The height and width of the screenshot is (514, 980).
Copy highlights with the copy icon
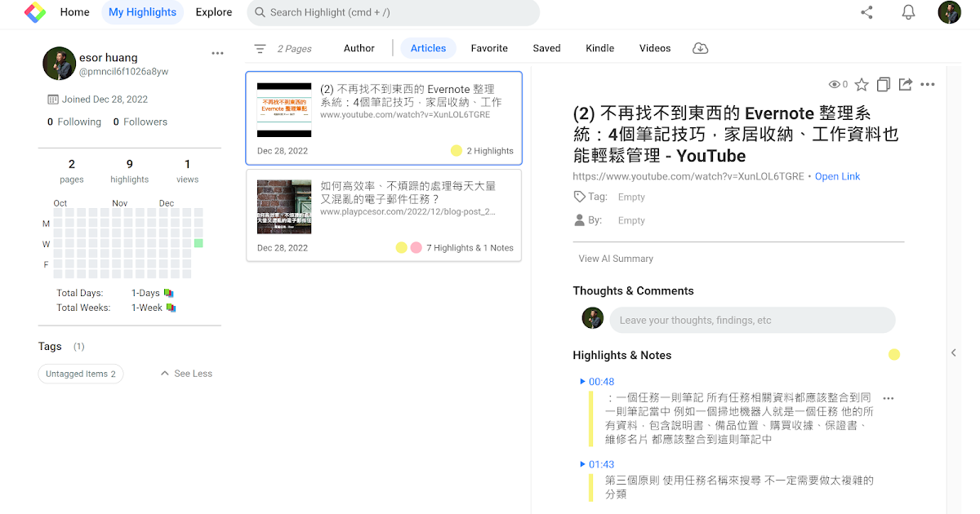click(883, 84)
